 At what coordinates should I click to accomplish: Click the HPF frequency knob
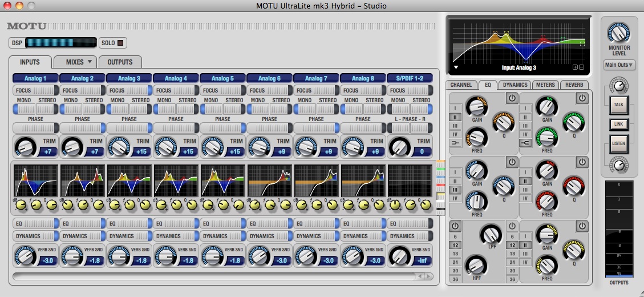coord(476,266)
